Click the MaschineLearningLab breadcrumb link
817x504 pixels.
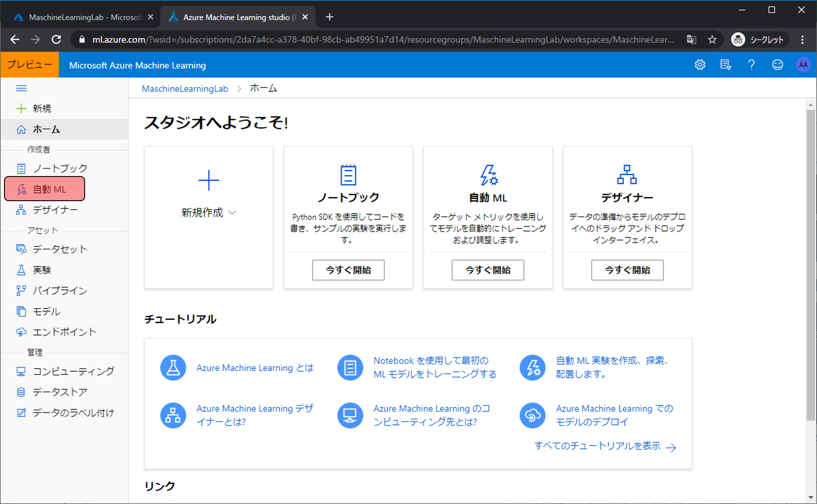(185, 89)
